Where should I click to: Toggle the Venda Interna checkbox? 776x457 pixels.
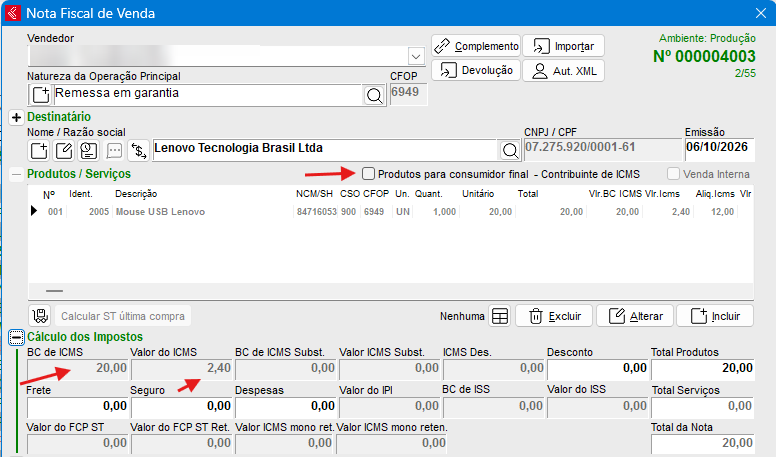[x=673, y=174]
